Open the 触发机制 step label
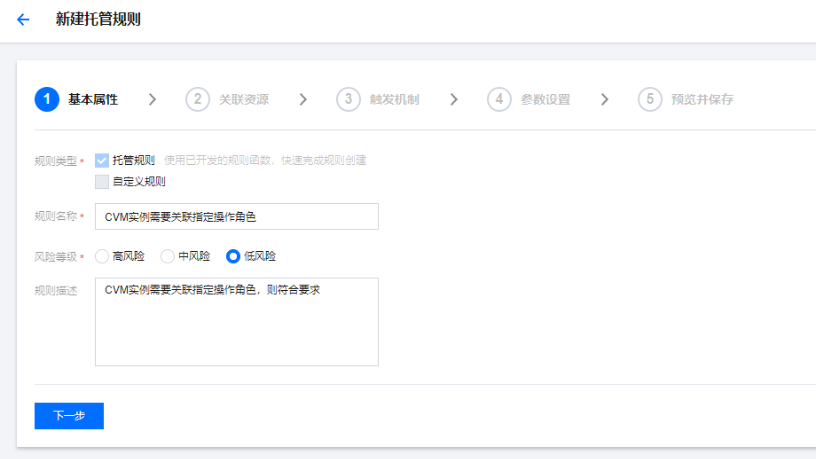The width and height of the screenshot is (816, 459). point(394,99)
